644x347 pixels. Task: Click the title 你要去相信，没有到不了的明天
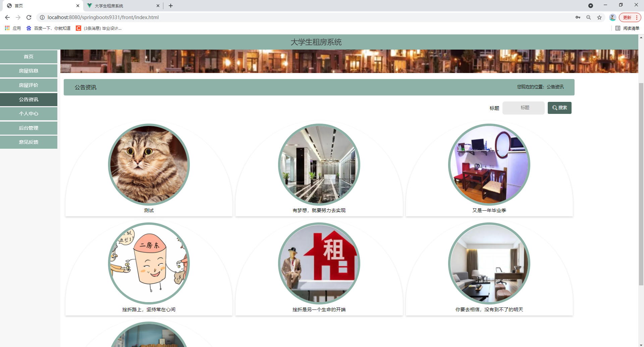coord(489,309)
